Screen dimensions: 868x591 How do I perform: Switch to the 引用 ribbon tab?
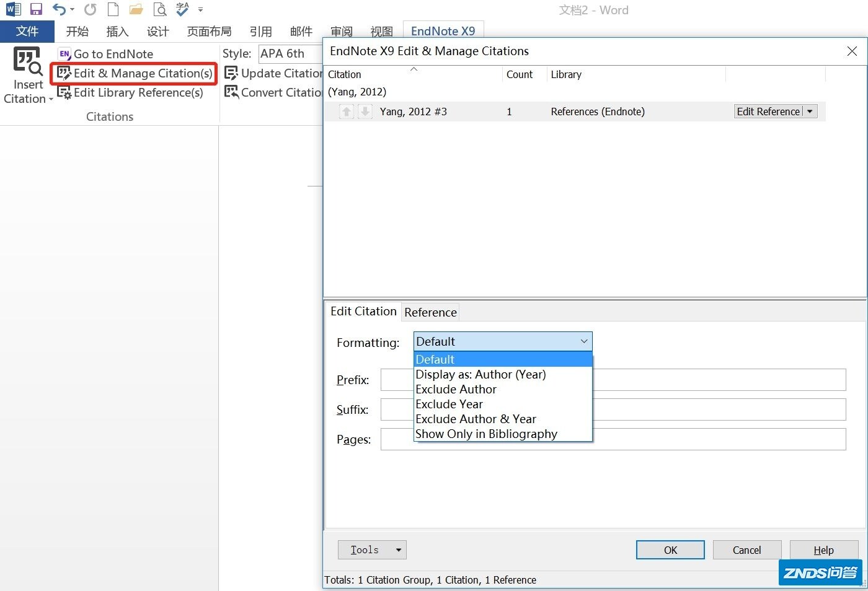[261, 31]
